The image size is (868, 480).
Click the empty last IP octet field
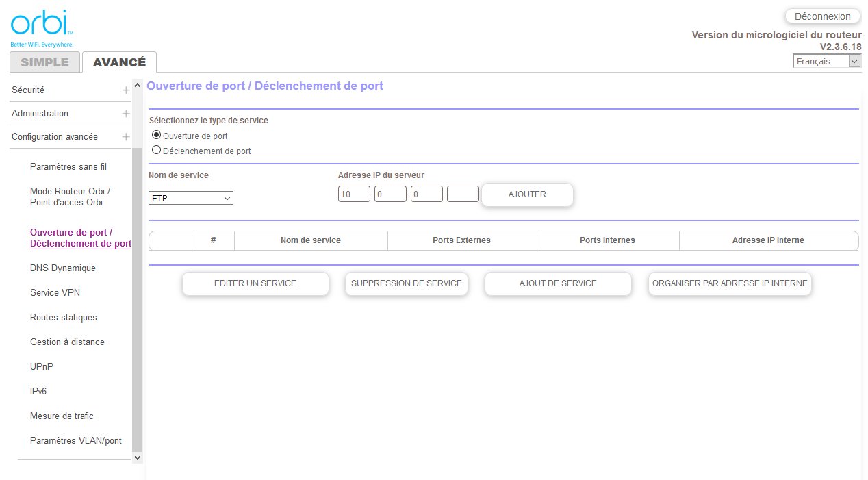coord(463,194)
